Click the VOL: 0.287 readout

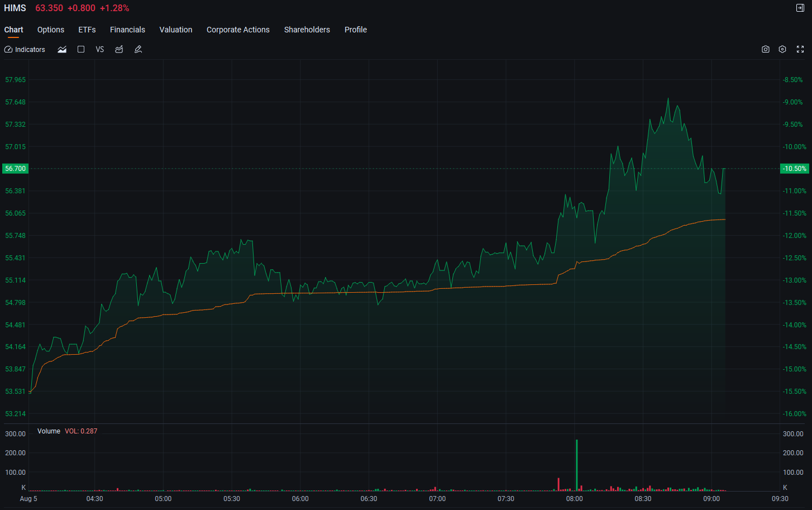click(x=81, y=431)
